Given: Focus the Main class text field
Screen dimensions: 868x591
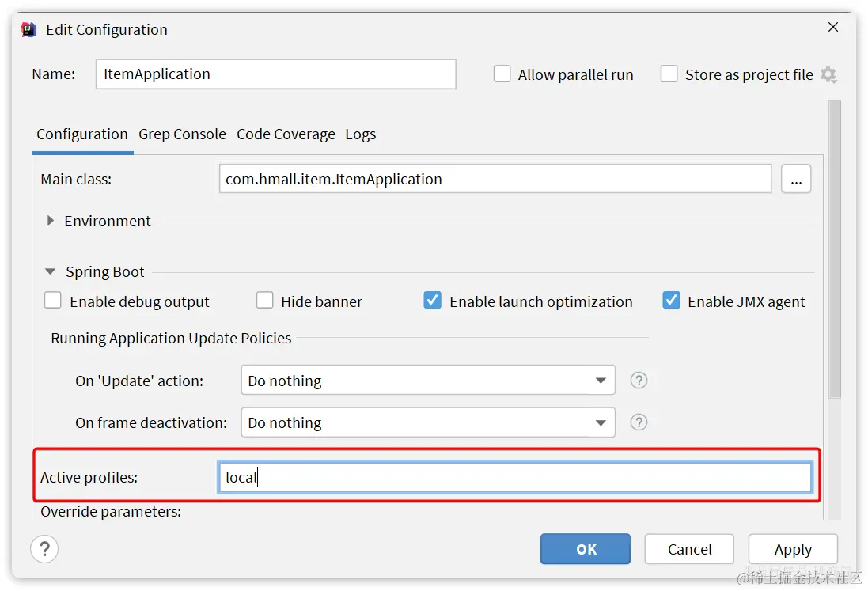Looking at the screenshot, I should point(495,179).
